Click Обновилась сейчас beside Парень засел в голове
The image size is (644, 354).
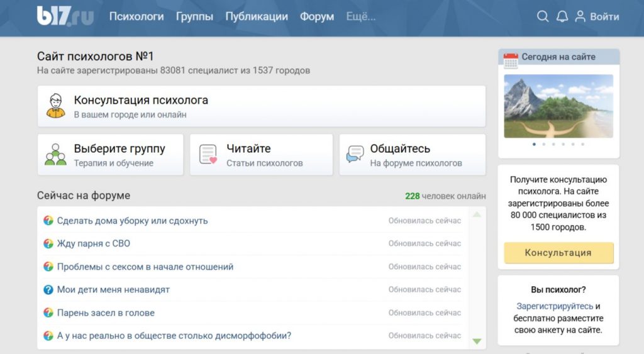(x=425, y=313)
